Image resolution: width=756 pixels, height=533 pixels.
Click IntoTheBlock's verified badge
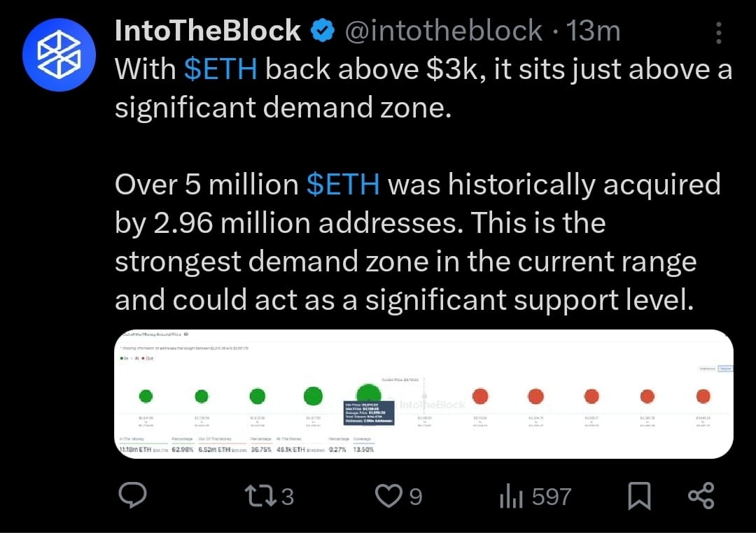[x=322, y=29]
